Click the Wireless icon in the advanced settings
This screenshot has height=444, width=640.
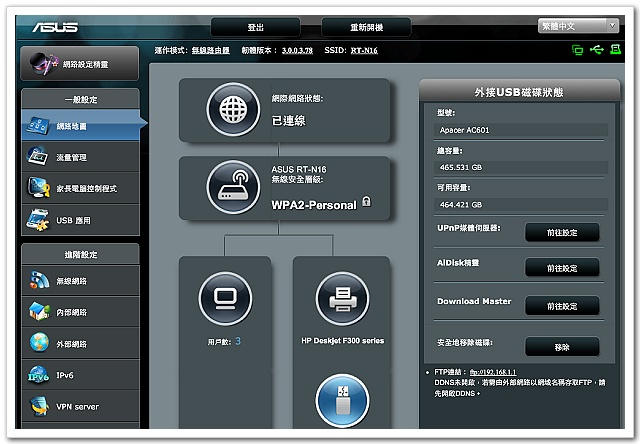point(39,280)
